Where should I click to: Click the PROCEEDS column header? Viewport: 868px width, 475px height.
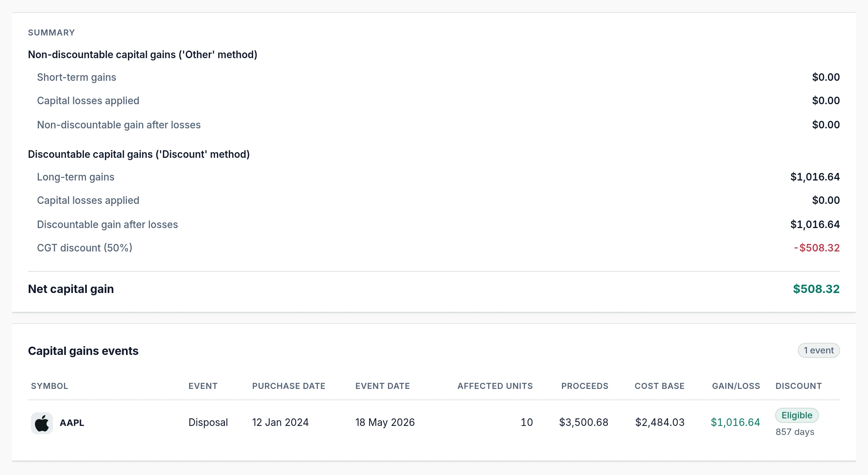click(585, 386)
